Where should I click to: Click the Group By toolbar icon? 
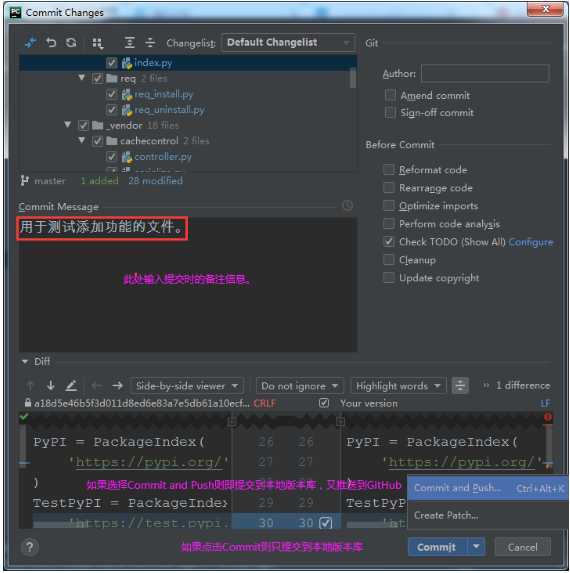point(97,43)
